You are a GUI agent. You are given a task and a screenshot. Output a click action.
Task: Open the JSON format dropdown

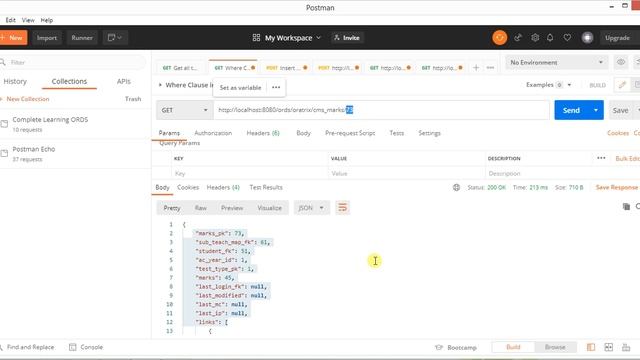point(311,208)
